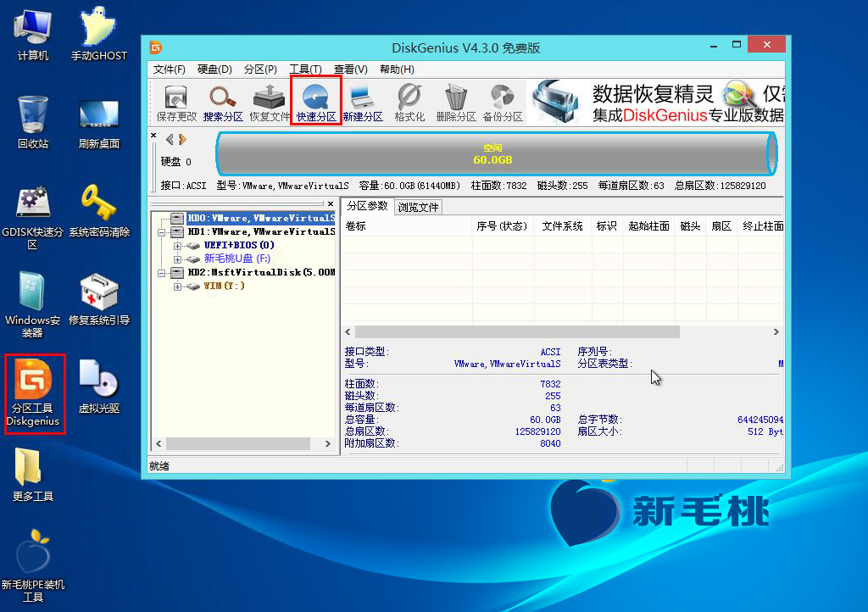
Task: Click the 刷新桌面 desktop icon
Action: click(x=98, y=123)
